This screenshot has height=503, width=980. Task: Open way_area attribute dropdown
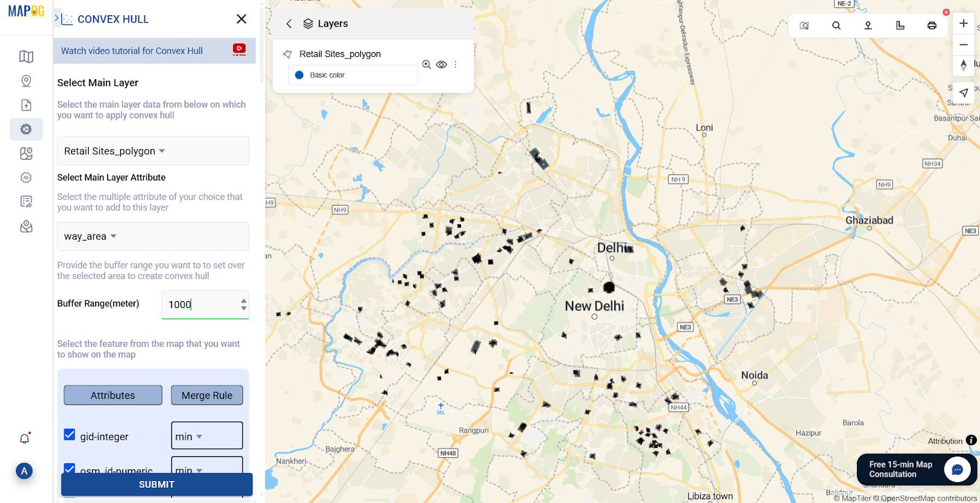coord(153,236)
